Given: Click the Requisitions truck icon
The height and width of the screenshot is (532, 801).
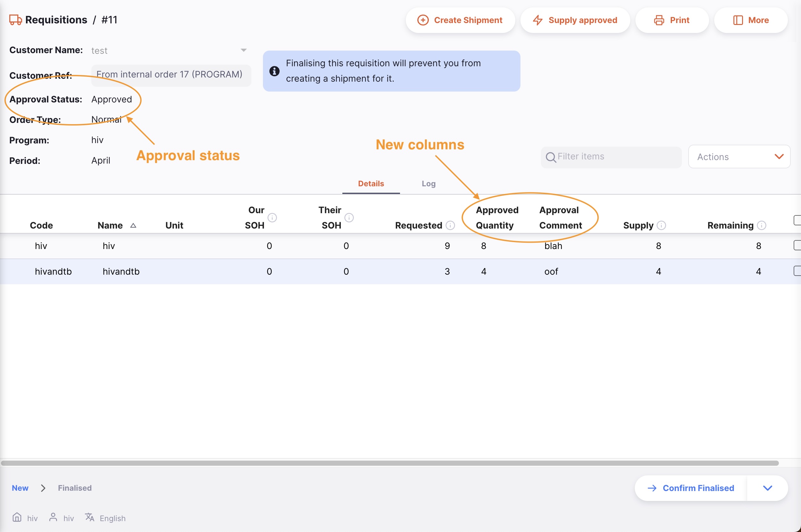Looking at the screenshot, I should pos(15,20).
